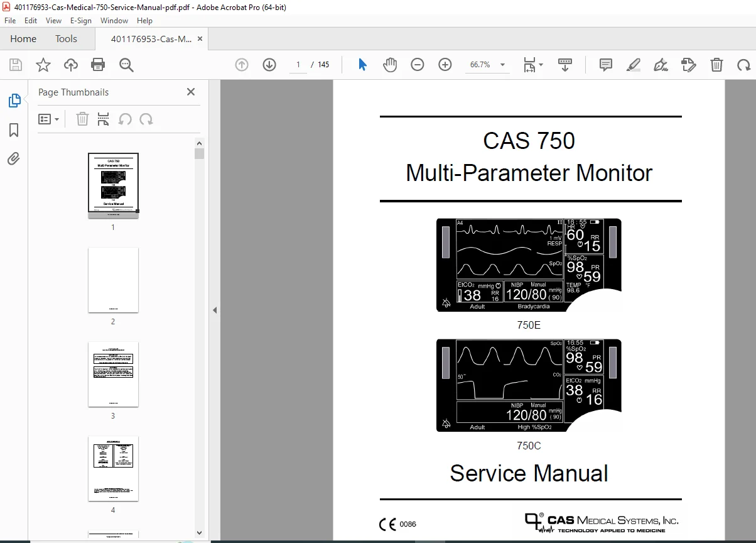The width and height of the screenshot is (756, 543).
Task: Zoom out with the minus icon
Action: click(x=418, y=65)
